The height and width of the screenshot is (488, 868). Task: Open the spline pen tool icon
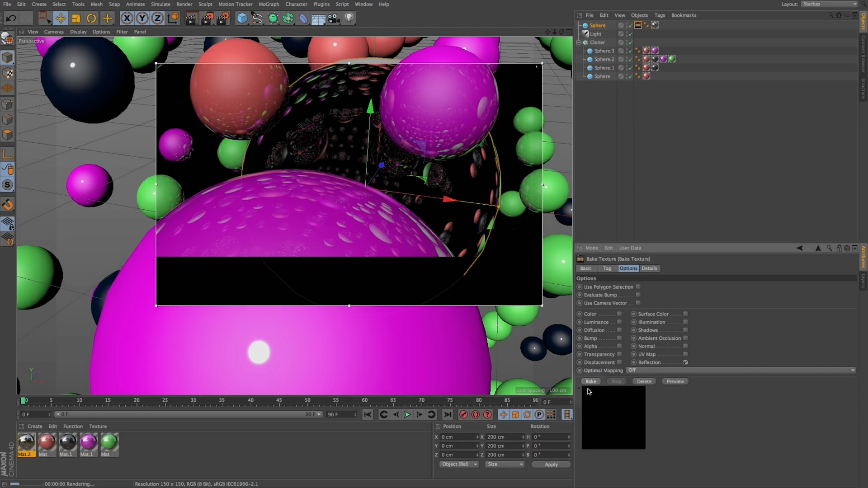257,18
